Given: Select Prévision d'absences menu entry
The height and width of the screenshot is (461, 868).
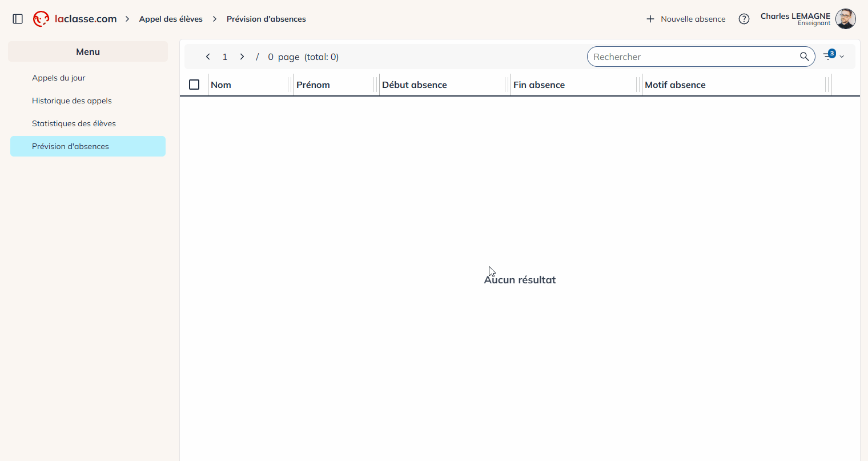Looking at the screenshot, I should 70,146.
